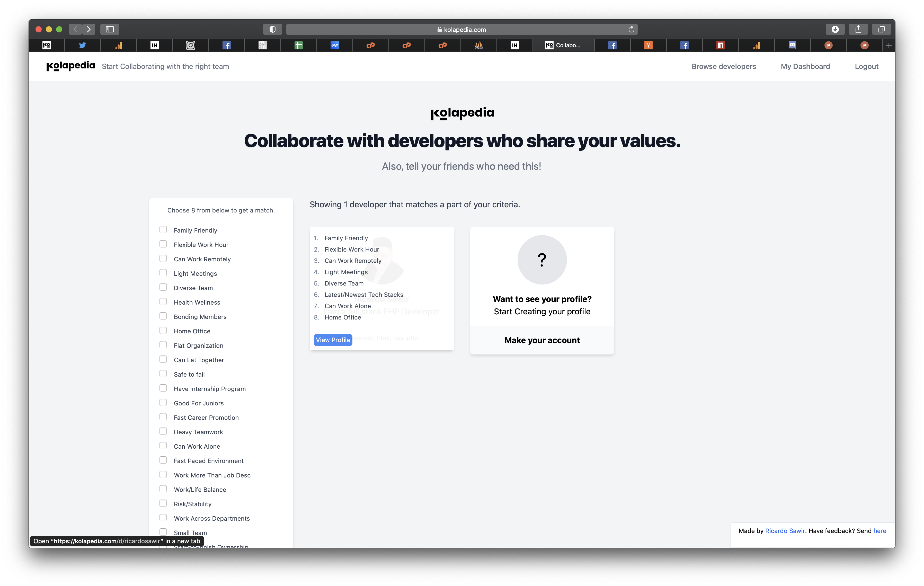The height and width of the screenshot is (586, 924).
Task: Open the Safari downloads icon
Action: (x=835, y=29)
